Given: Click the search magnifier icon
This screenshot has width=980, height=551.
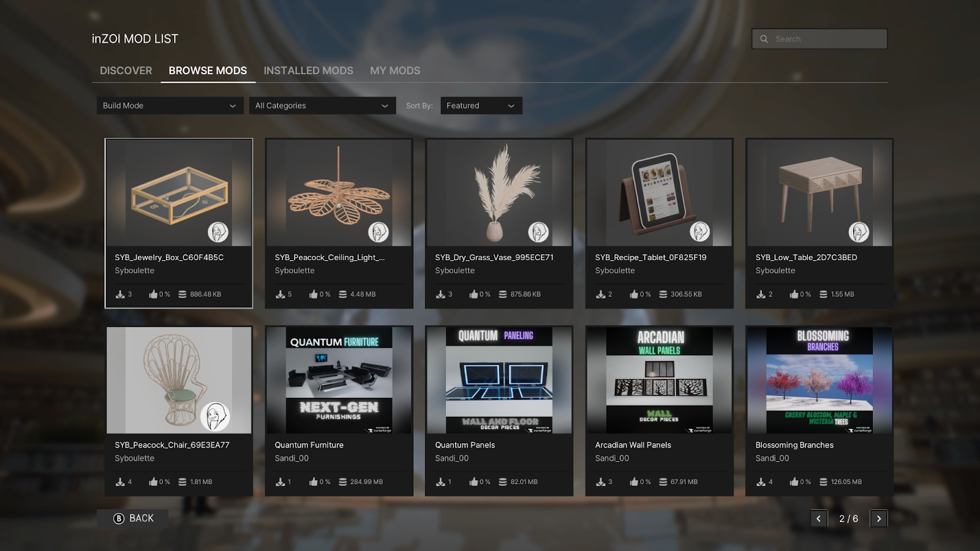Looking at the screenshot, I should [764, 39].
